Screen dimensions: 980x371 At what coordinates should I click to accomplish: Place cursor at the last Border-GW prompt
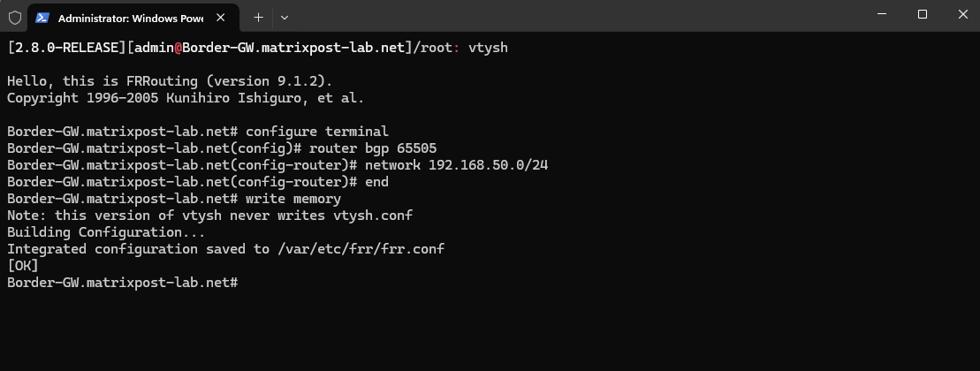[123, 283]
